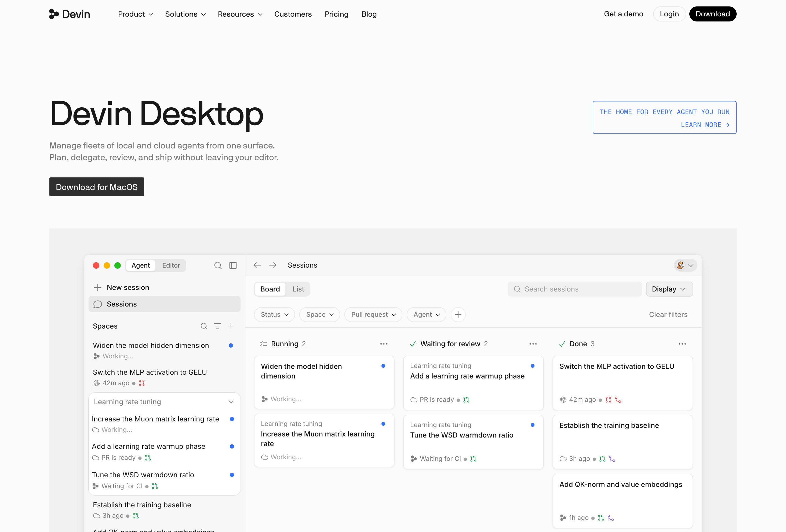The width and height of the screenshot is (786, 532).
Task: Open the Pull request filter dropdown
Action: click(x=373, y=315)
